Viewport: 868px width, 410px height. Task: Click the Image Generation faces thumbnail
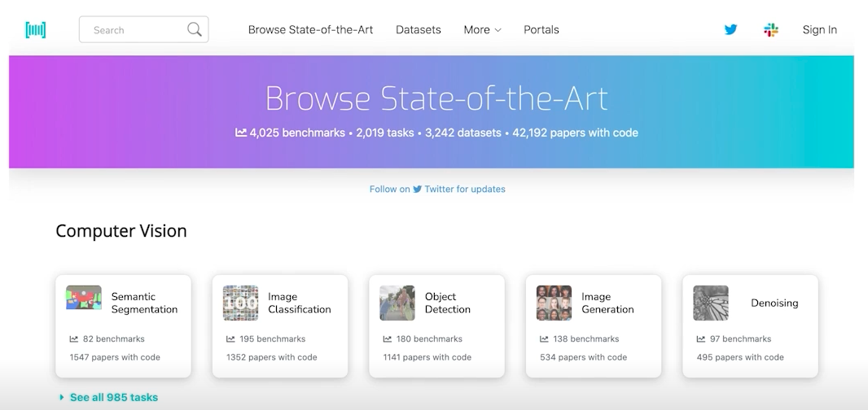(554, 303)
